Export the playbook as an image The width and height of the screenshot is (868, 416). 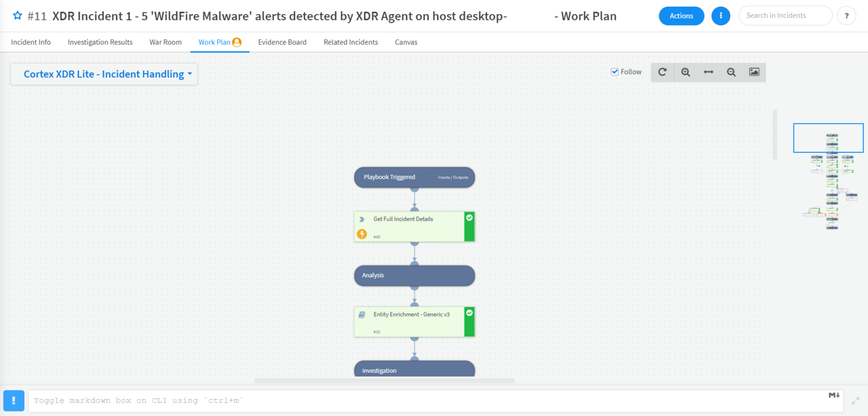click(x=754, y=72)
